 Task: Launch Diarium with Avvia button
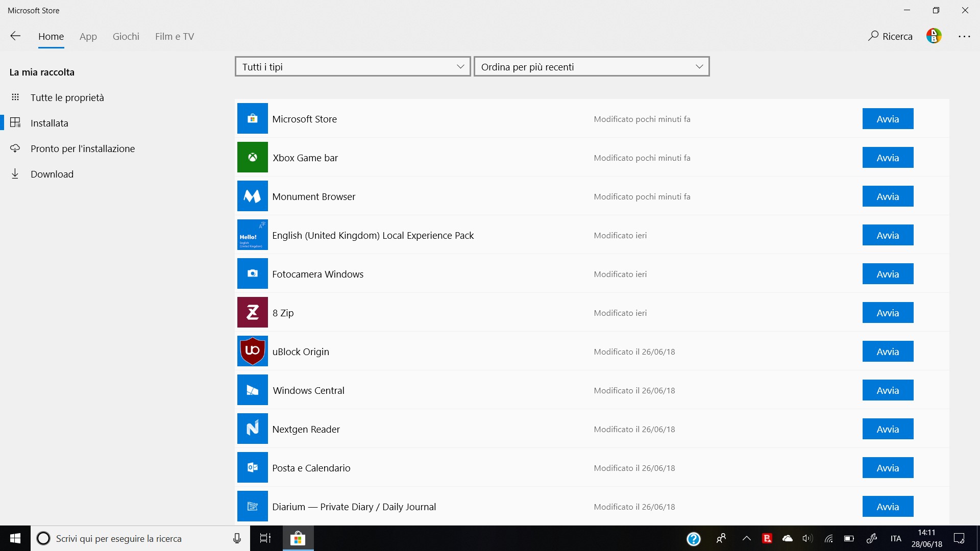point(888,506)
